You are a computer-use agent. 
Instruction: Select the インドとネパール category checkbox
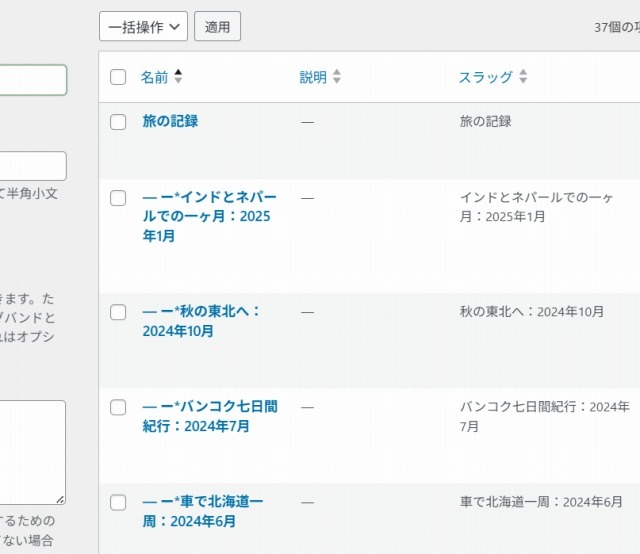point(118,198)
